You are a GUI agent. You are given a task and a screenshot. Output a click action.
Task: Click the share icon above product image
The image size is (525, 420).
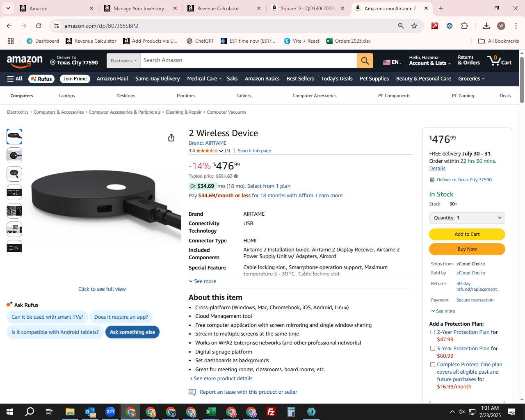[171, 137]
